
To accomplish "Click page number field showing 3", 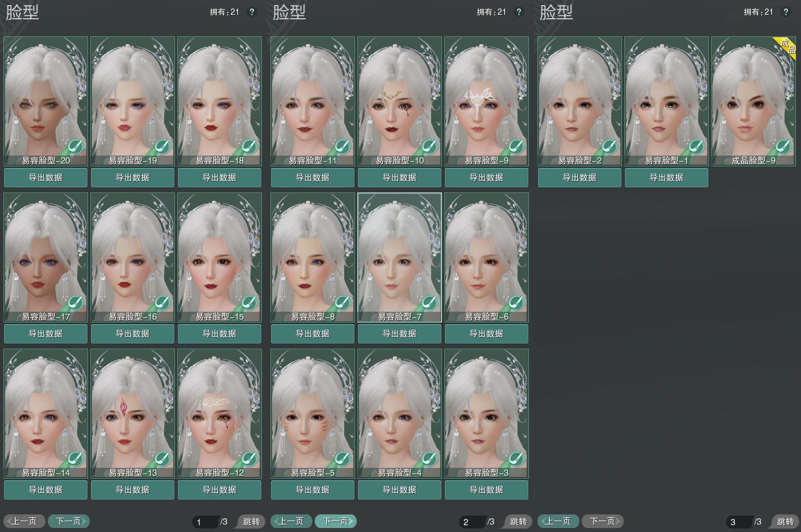I will point(739,522).
